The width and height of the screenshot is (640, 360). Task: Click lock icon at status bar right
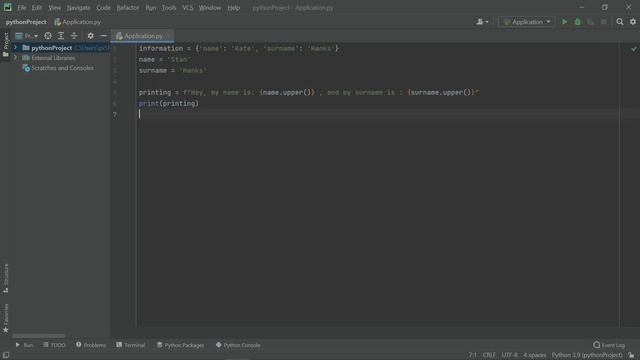[x=631, y=355]
